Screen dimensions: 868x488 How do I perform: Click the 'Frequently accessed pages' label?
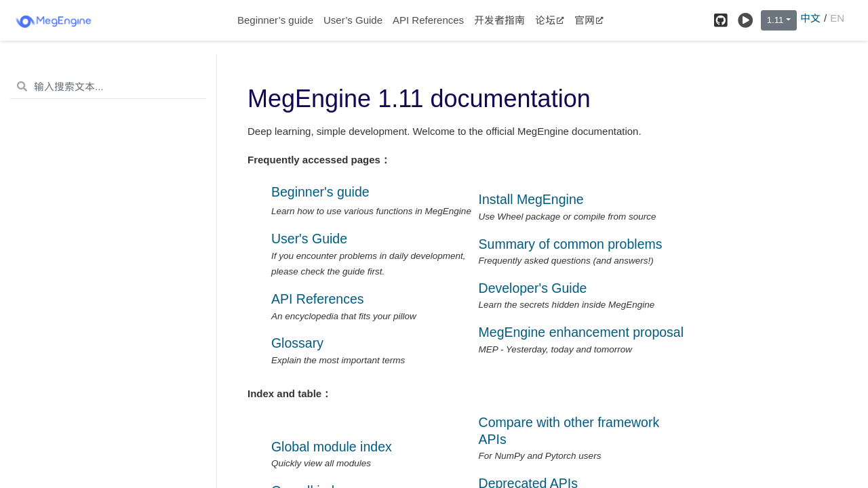319,160
